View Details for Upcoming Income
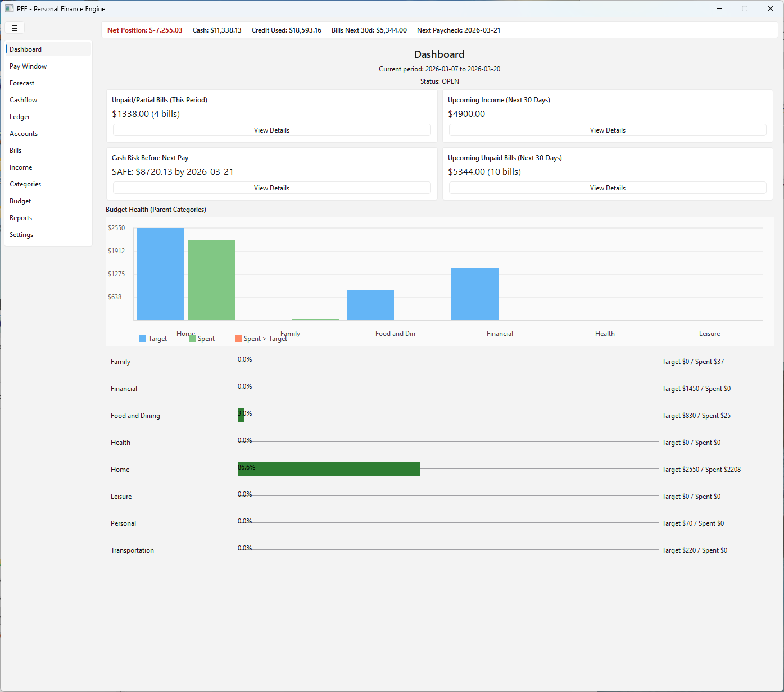 click(607, 130)
